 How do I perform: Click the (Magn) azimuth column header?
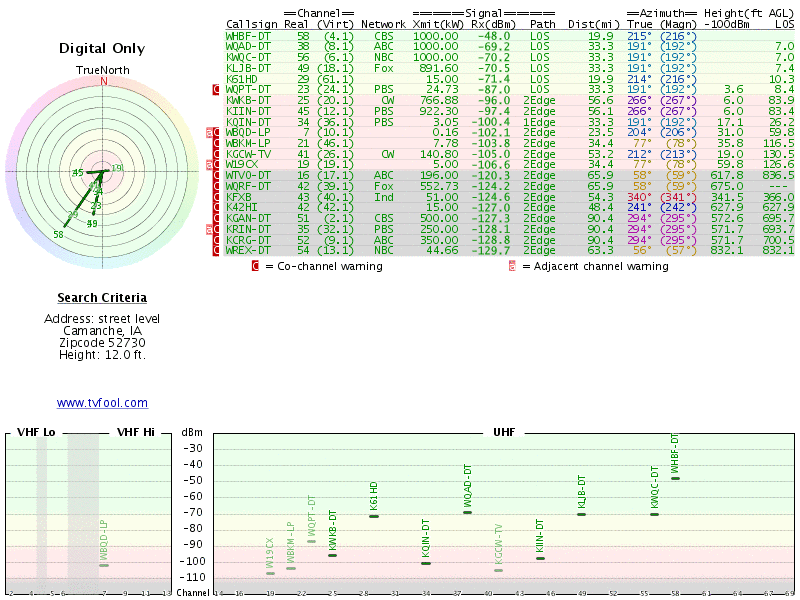pos(678,24)
